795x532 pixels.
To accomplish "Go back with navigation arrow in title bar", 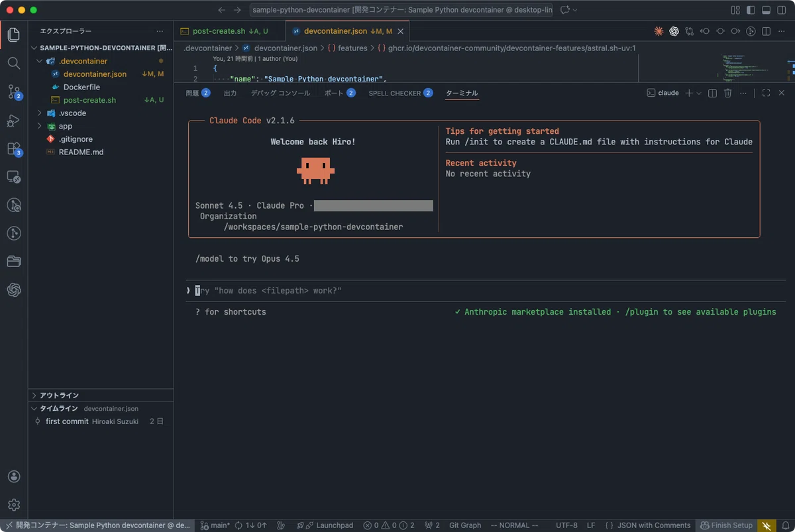I will (x=222, y=10).
